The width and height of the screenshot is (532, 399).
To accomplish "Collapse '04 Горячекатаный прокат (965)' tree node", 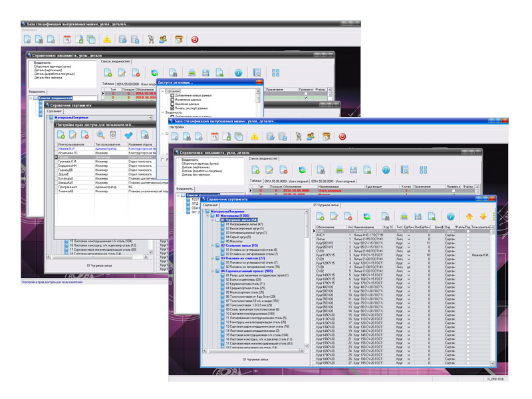I will click(x=212, y=271).
